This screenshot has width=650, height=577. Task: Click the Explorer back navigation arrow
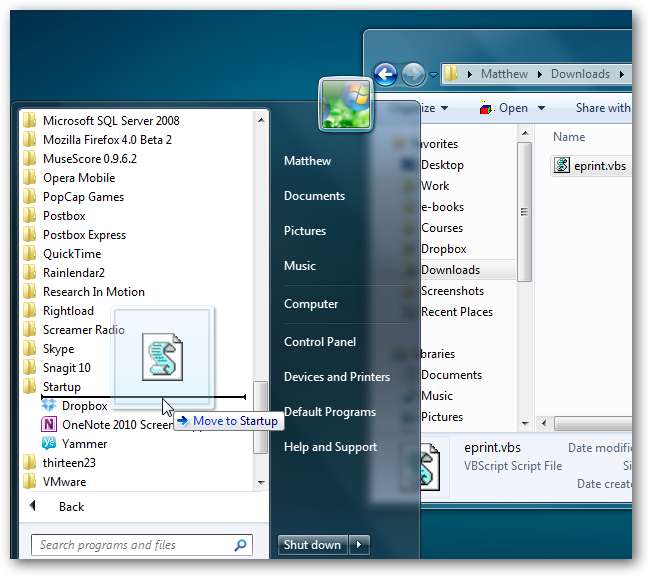coord(385,73)
